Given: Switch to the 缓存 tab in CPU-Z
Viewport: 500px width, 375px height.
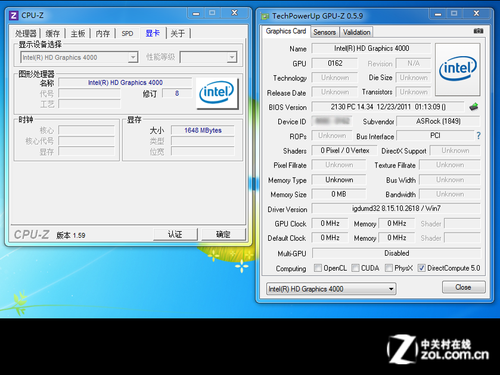Looking at the screenshot, I should 53,33.
